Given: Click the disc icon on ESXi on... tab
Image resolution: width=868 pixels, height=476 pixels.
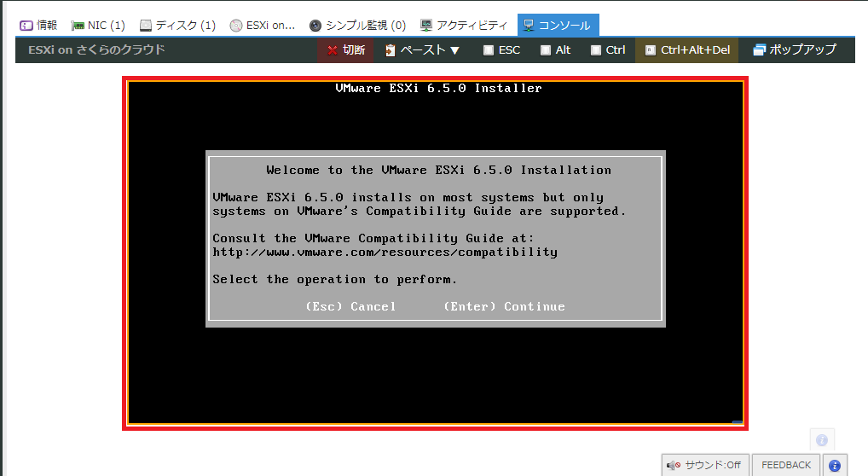Looking at the screenshot, I should [x=236, y=26].
